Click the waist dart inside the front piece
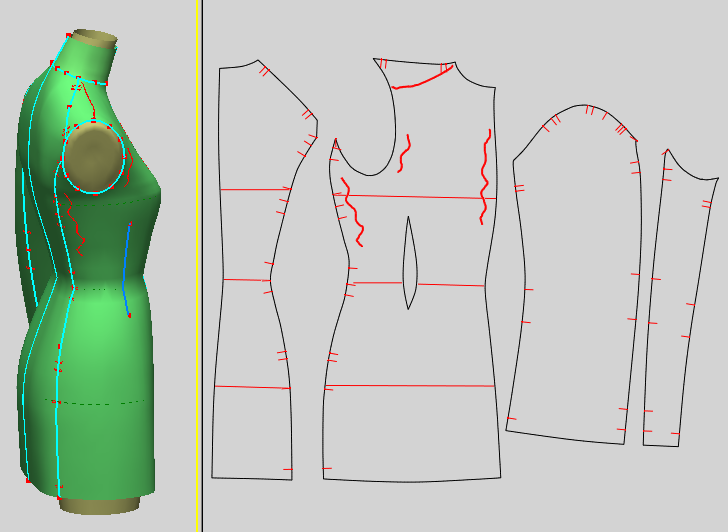Image resolution: width=728 pixels, height=532 pixels. click(409, 263)
